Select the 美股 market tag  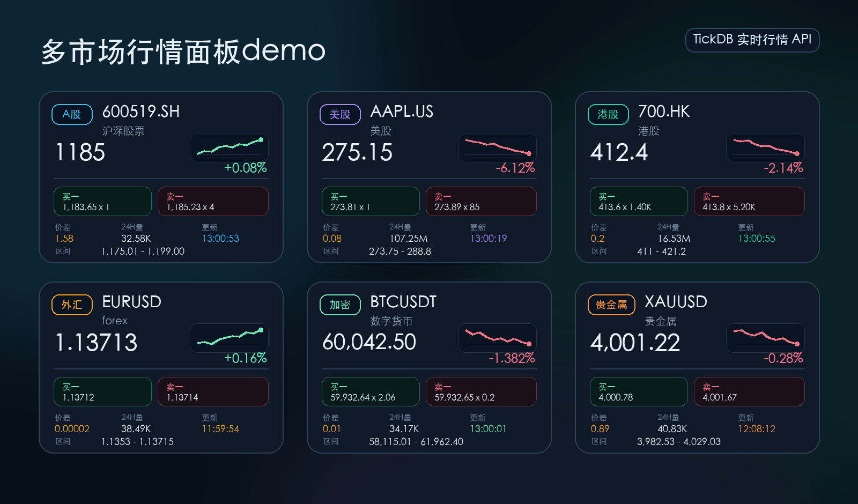coord(340,114)
